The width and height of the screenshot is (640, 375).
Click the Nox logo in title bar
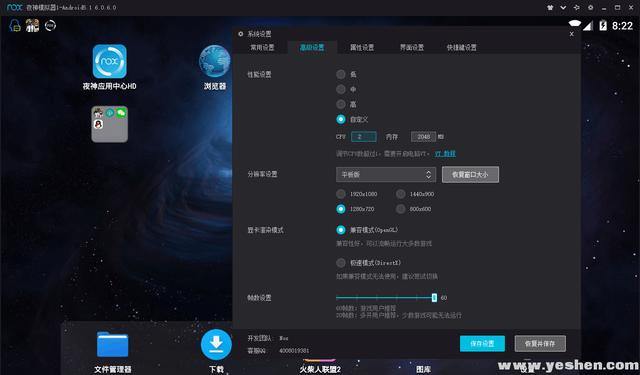pos(15,7)
